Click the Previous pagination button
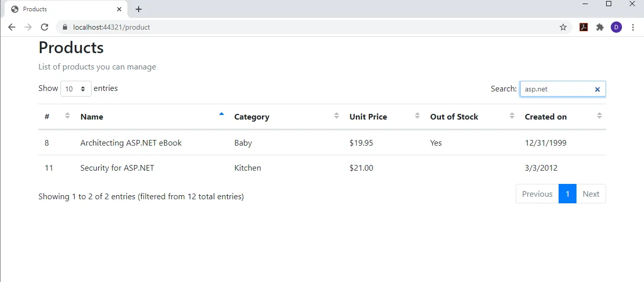The width and height of the screenshot is (644, 282). point(537,194)
